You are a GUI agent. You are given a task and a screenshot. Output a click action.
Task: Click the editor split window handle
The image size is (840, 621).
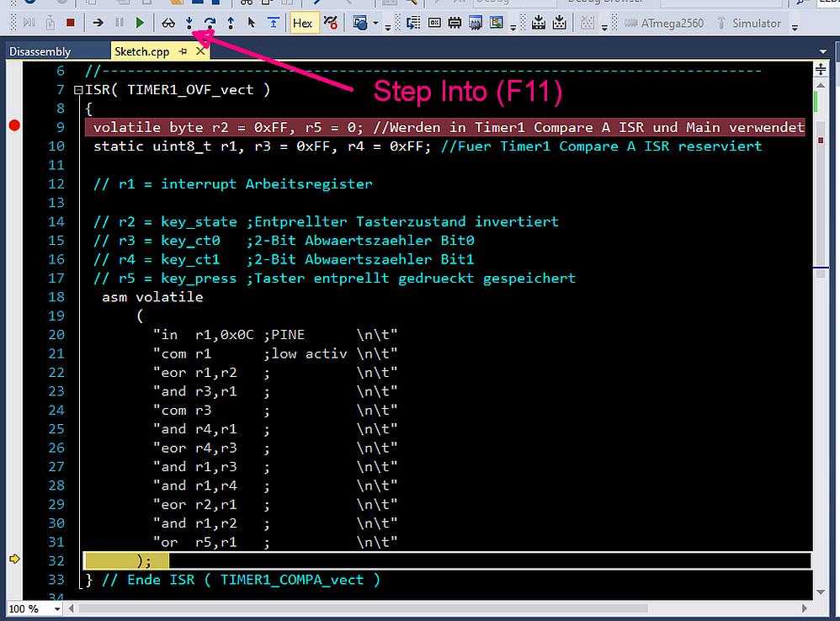pyautogui.click(x=821, y=69)
